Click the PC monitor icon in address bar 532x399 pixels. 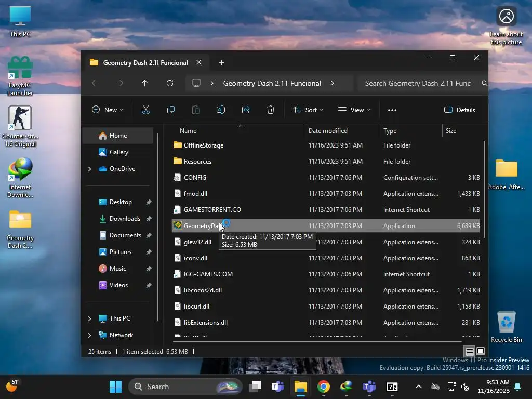(196, 83)
